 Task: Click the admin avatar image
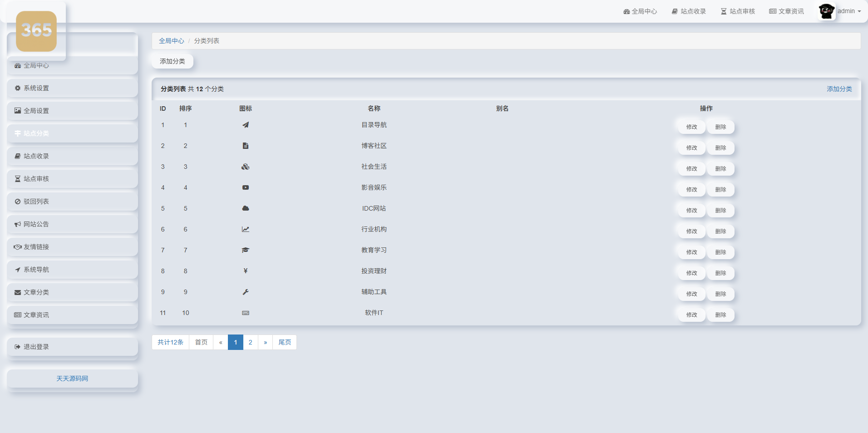point(826,11)
